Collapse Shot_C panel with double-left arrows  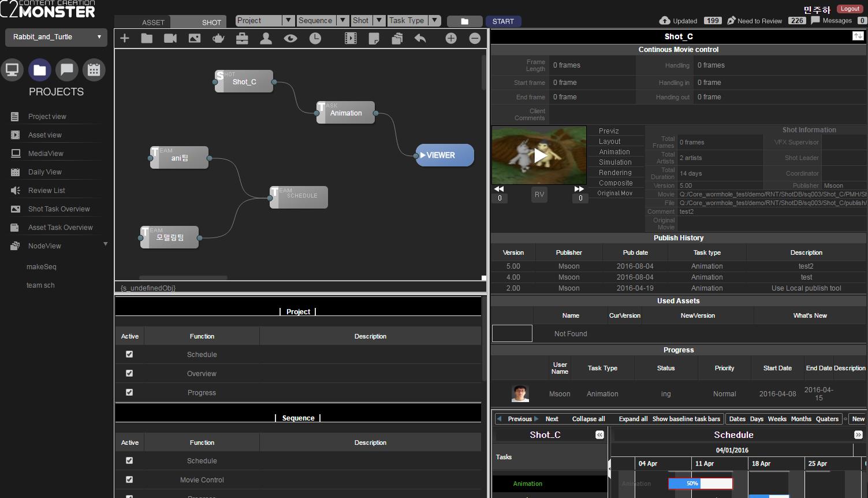point(599,434)
